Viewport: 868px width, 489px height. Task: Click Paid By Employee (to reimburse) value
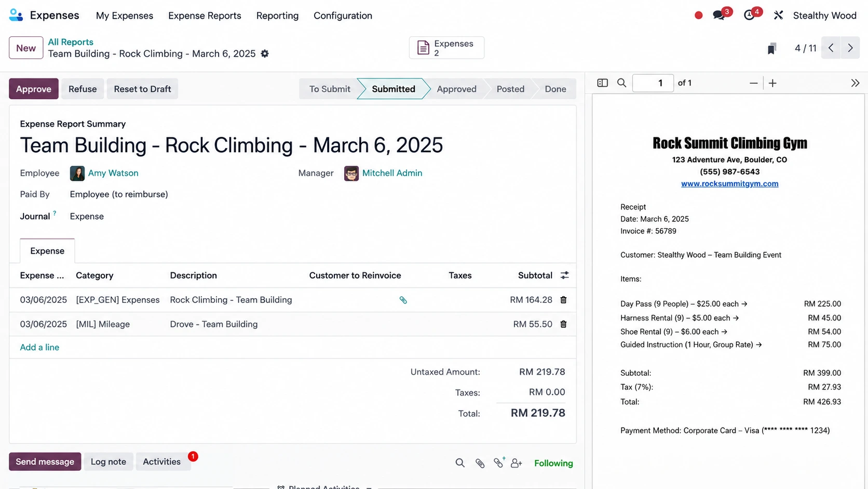tap(119, 194)
